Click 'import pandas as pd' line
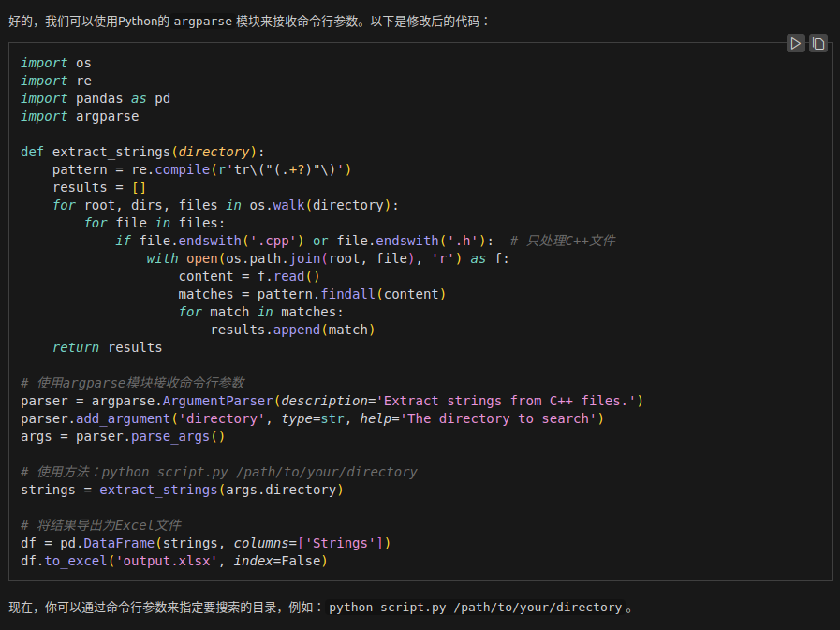 [x=96, y=98]
